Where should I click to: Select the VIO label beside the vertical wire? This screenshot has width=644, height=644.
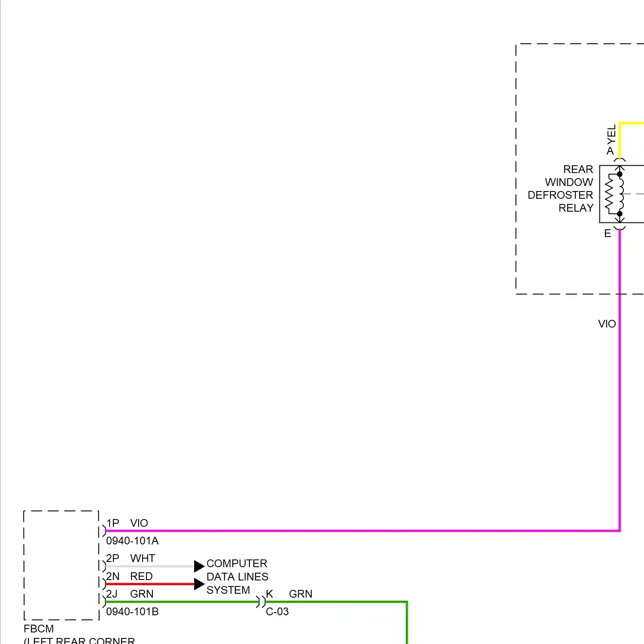tap(607, 324)
